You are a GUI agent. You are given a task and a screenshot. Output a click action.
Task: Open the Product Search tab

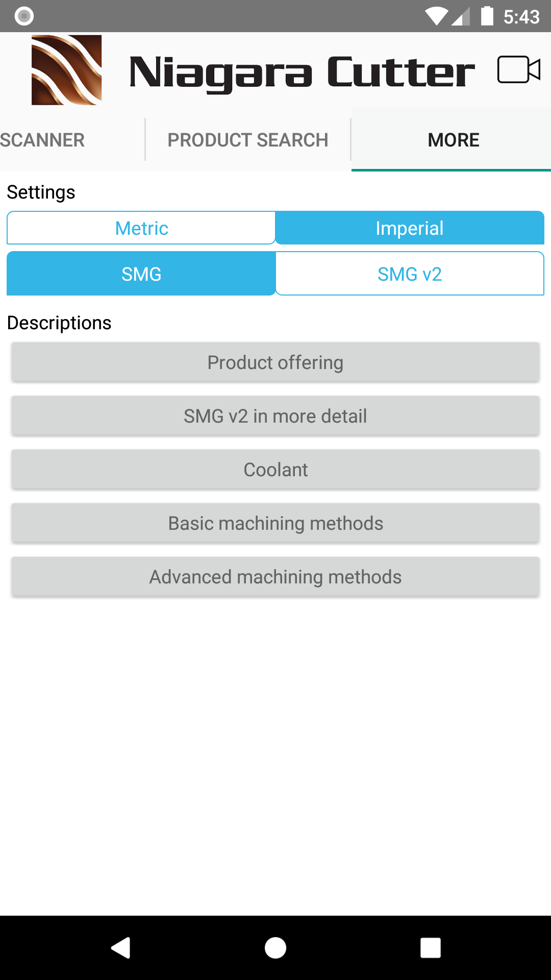[248, 139]
